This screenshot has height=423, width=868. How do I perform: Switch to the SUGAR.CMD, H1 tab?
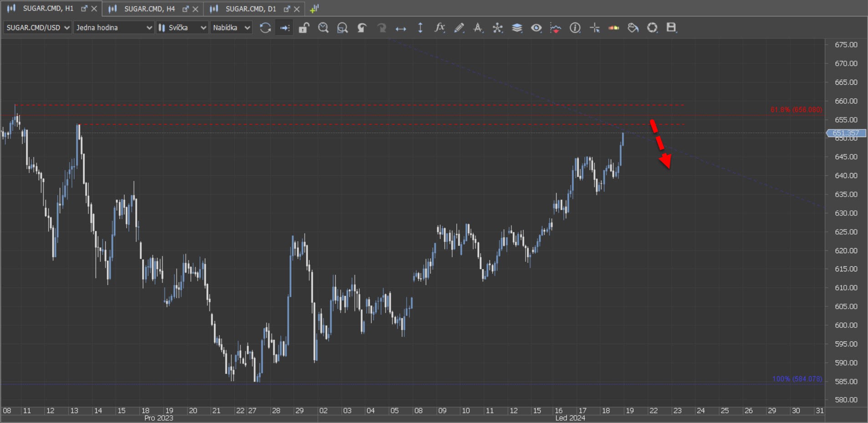point(48,9)
